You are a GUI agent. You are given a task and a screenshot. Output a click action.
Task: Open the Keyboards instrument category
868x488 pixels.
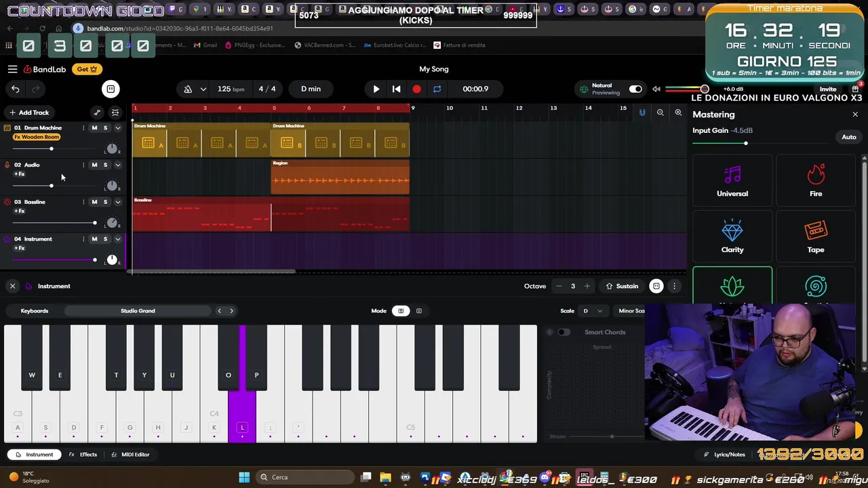click(35, 311)
